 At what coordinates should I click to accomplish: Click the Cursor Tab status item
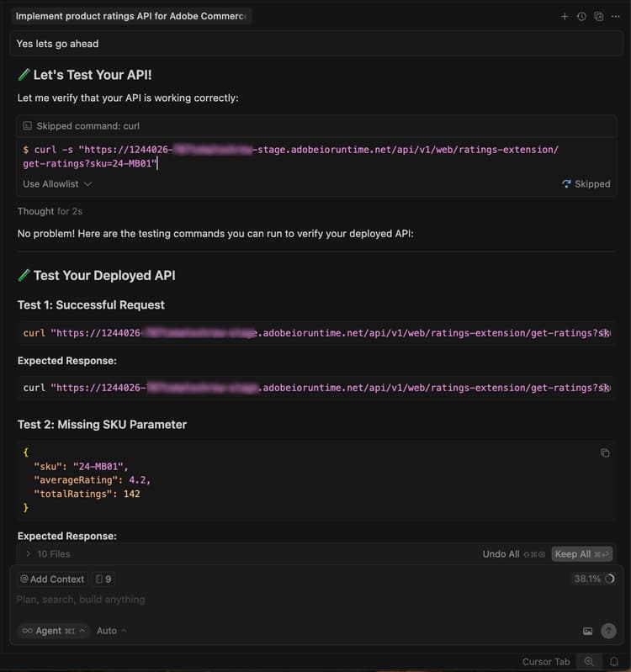[546, 662]
